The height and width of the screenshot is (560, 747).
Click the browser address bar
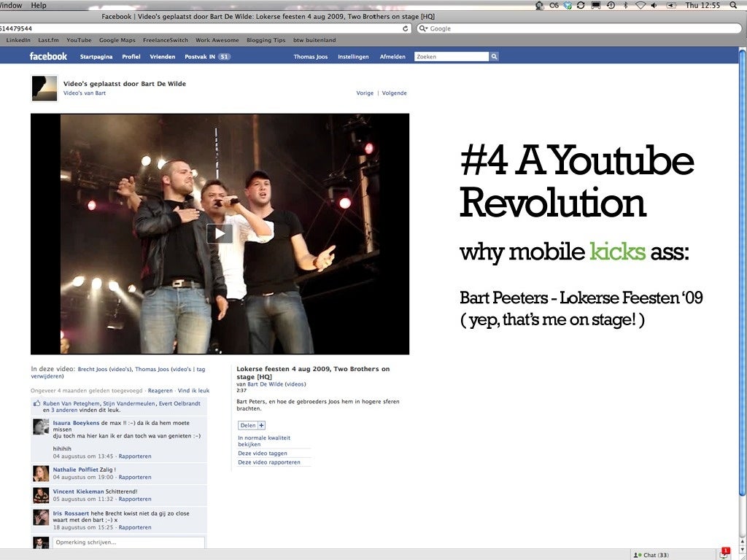205,28
